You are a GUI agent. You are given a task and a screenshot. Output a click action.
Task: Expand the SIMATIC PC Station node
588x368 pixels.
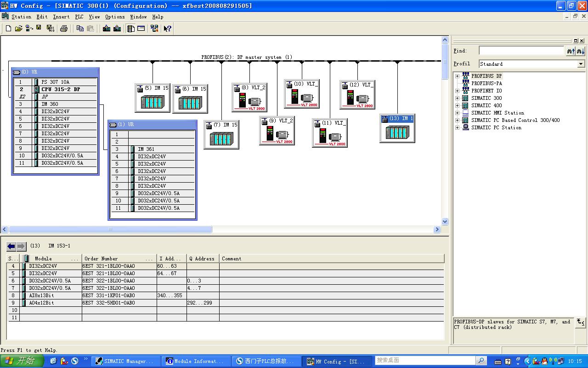(x=457, y=127)
